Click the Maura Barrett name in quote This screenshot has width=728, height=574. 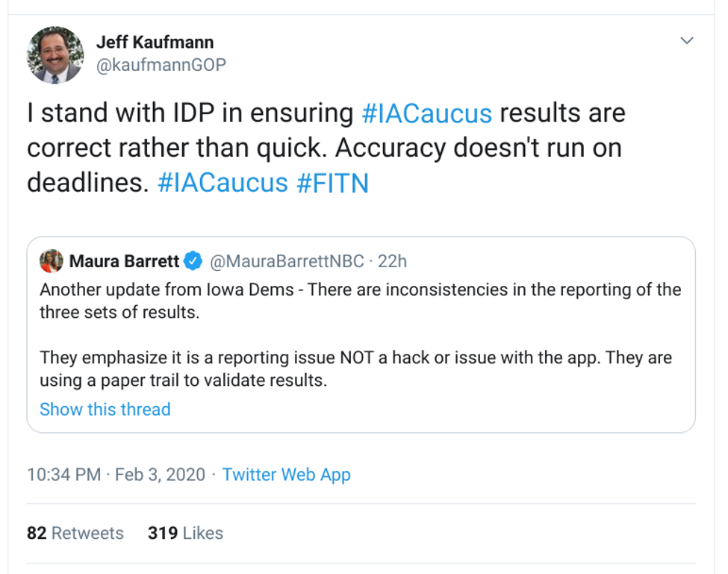click(x=124, y=261)
